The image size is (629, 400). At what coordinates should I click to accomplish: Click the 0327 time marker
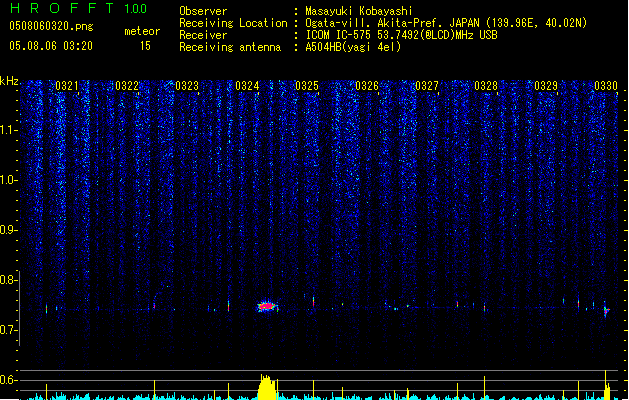427,86
